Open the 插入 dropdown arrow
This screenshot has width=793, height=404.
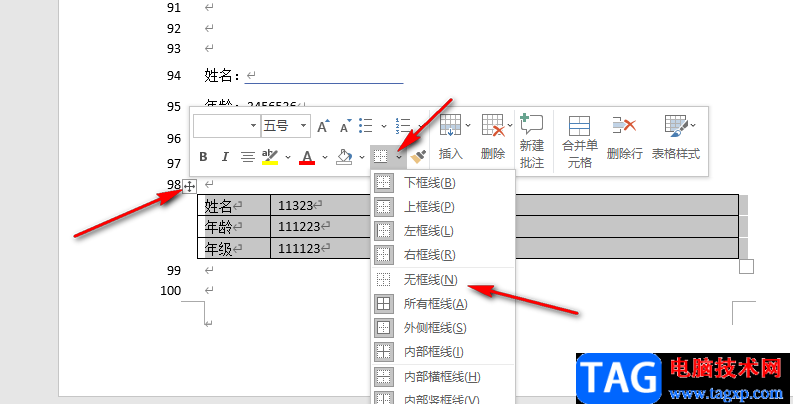tap(467, 125)
